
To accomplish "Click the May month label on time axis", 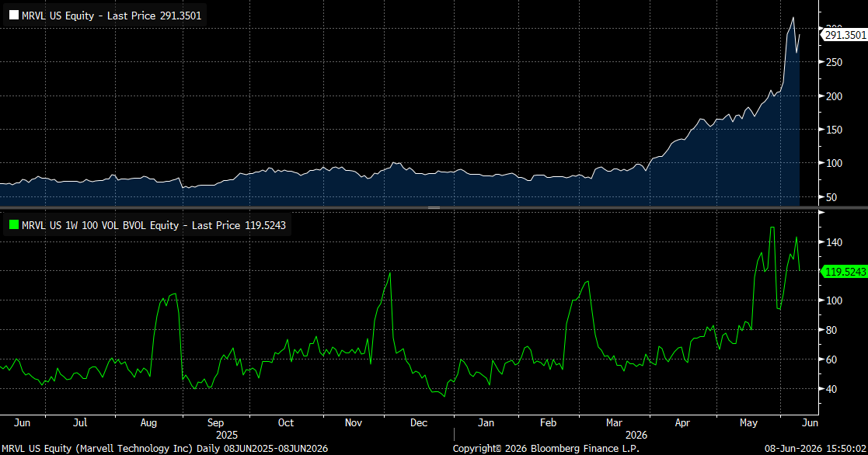I will 748,422.
